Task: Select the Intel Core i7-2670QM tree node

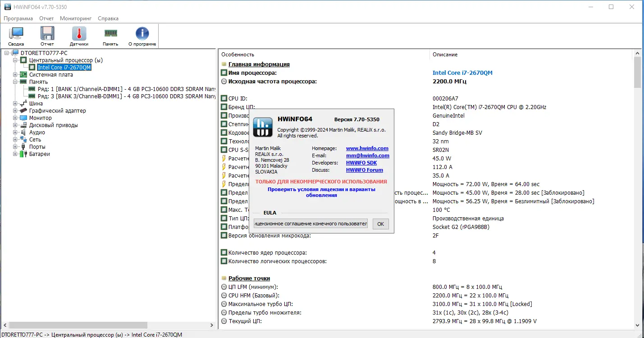Action: 64,68
